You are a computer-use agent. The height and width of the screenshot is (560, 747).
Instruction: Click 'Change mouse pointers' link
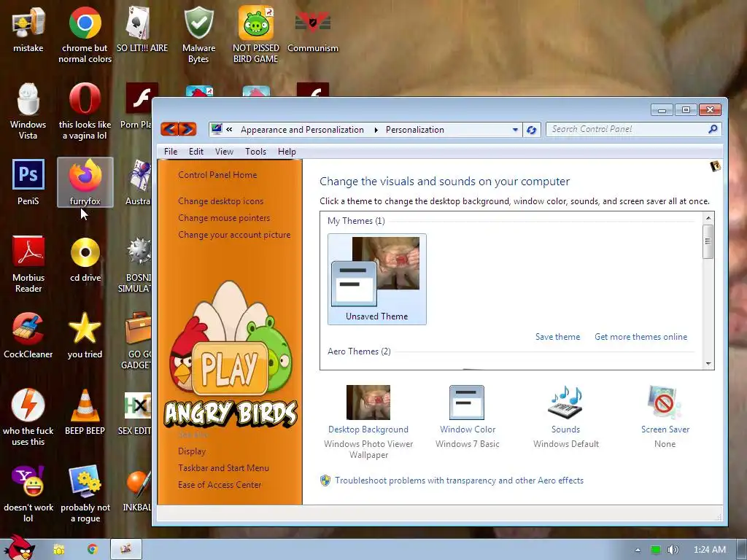coord(224,217)
